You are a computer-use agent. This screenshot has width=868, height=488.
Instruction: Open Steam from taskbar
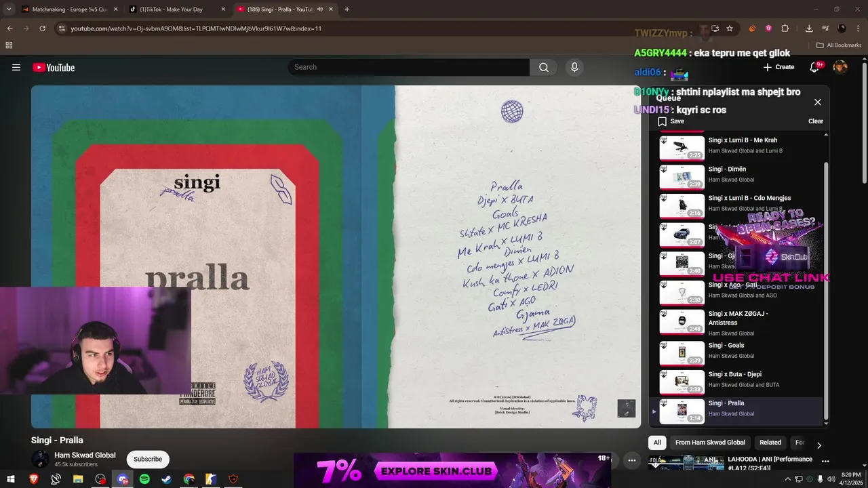pyautogui.click(x=166, y=479)
